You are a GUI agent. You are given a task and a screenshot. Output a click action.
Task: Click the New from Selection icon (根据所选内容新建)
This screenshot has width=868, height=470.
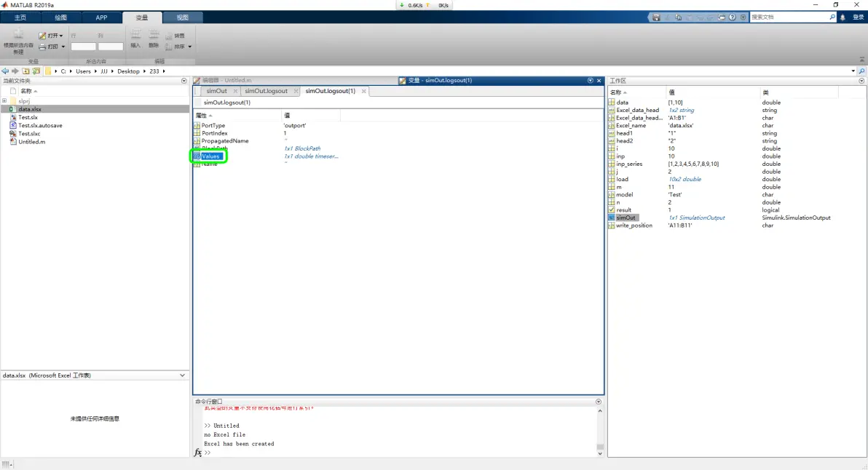point(18,34)
